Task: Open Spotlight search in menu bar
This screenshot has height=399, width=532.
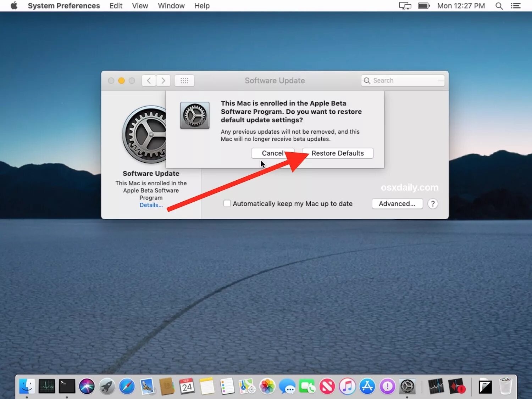Action: click(499, 6)
